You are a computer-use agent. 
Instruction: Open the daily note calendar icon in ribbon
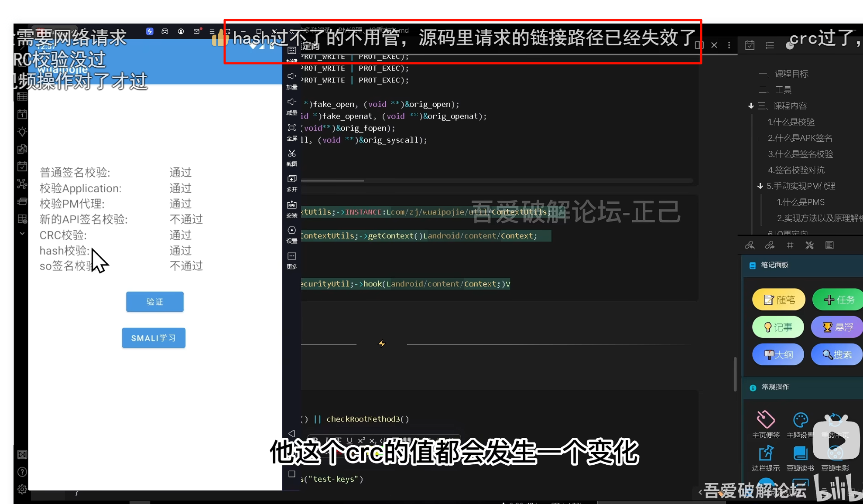[22, 114]
